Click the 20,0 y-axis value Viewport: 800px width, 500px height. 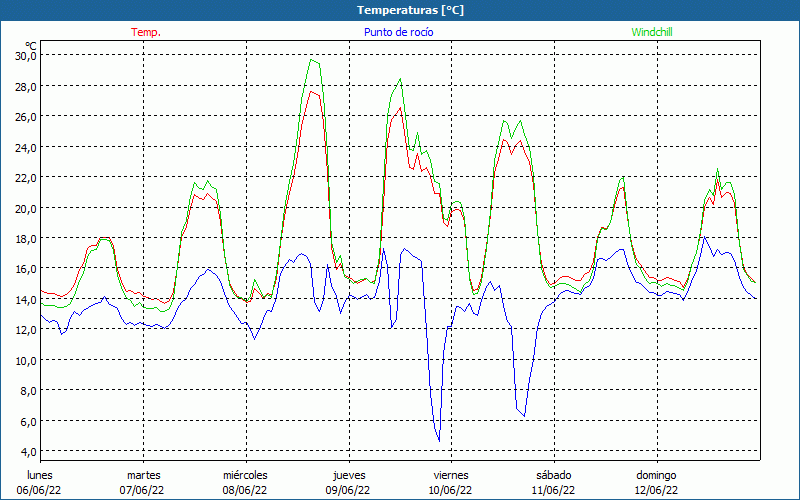click(26, 208)
